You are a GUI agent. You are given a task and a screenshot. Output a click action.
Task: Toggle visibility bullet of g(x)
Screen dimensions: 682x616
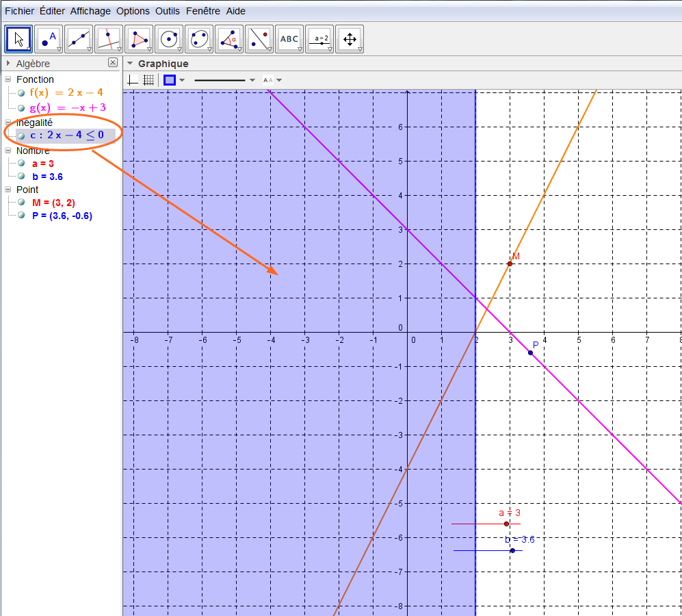pyautogui.click(x=21, y=108)
